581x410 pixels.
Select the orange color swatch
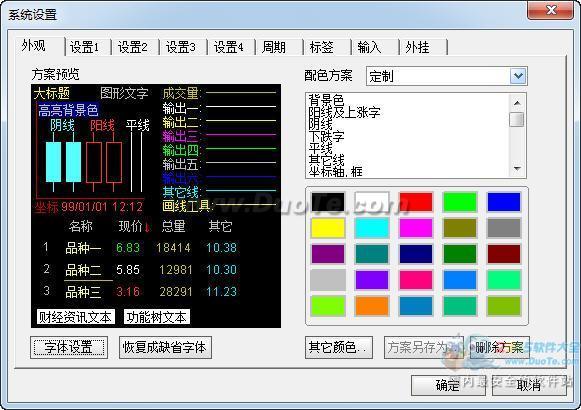click(372, 306)
